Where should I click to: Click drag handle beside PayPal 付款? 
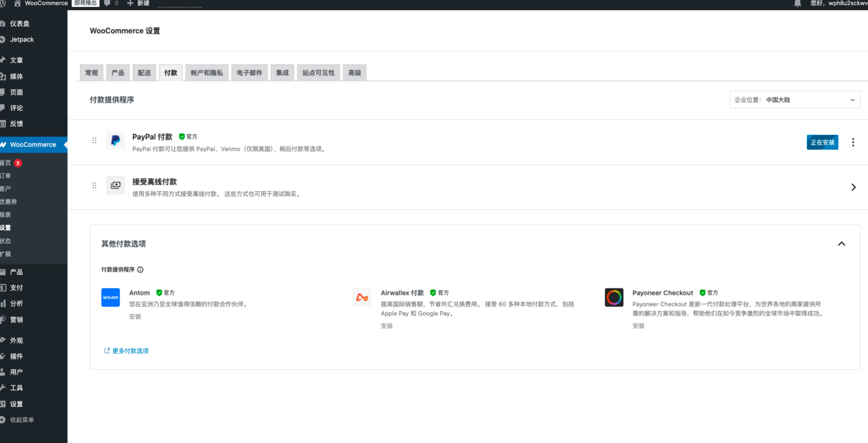(x=94, y=141)
